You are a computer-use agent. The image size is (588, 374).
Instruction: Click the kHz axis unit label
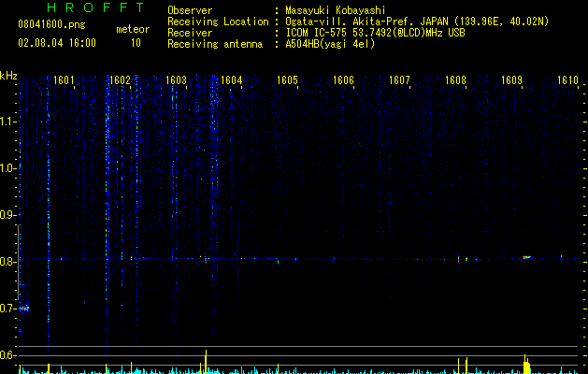(x=8, y=76)
